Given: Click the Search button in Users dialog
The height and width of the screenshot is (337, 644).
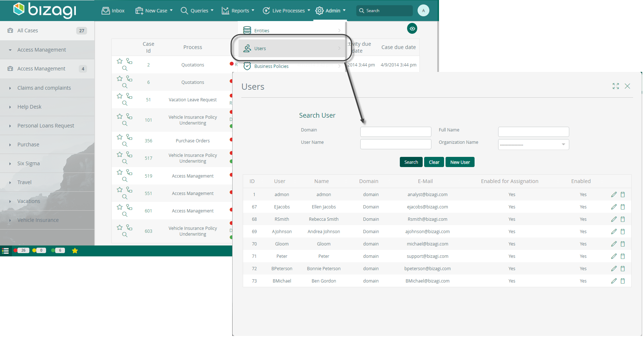Looking at the screenshot, I should point(411,162).
